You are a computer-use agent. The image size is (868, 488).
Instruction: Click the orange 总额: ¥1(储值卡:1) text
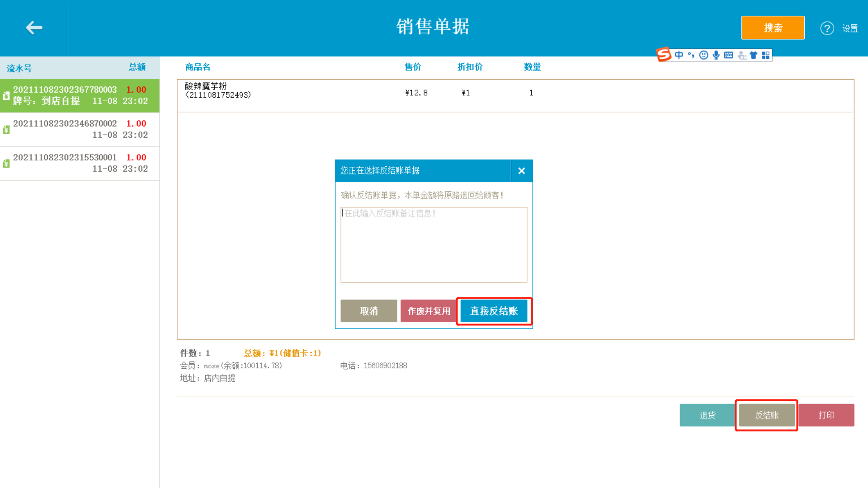(283, 353)
